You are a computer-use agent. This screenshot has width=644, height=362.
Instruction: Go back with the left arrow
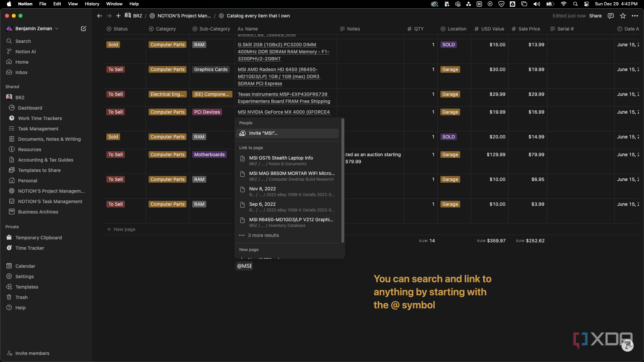99,16
